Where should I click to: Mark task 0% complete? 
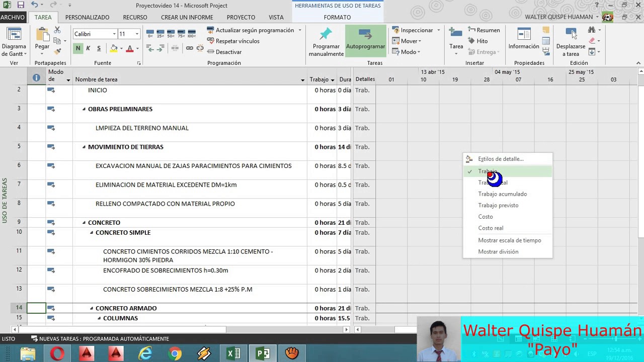[150, 34]
